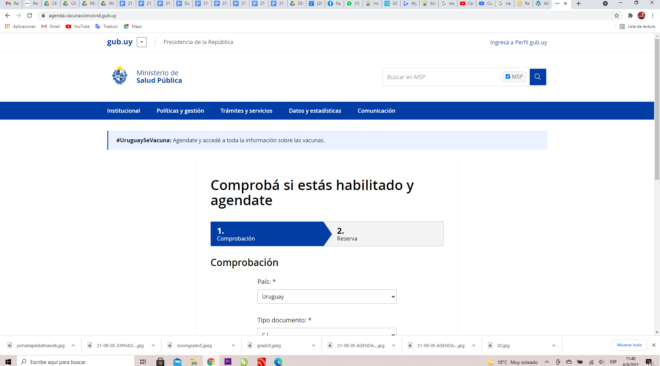This screenshot has height=366, width=660.
Task: Click the gub.uy logo link
Action: [x=120, y=42]
